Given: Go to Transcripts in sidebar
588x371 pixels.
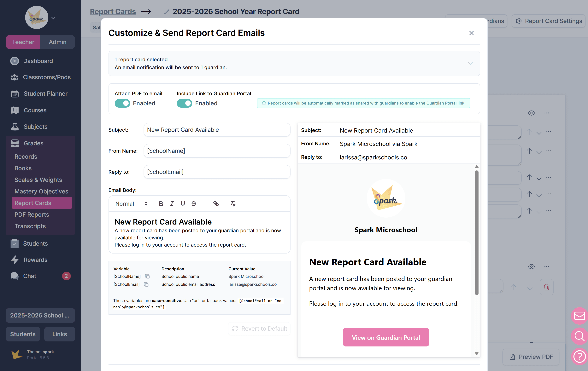Looking at the screenshot, I should coord(30,226).
